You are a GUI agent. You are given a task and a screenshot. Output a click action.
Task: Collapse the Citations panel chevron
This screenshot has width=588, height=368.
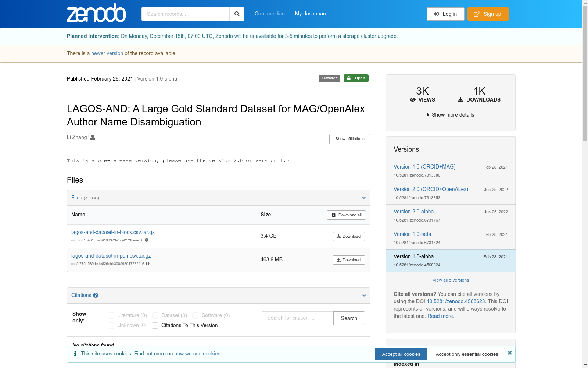point(364,296)
